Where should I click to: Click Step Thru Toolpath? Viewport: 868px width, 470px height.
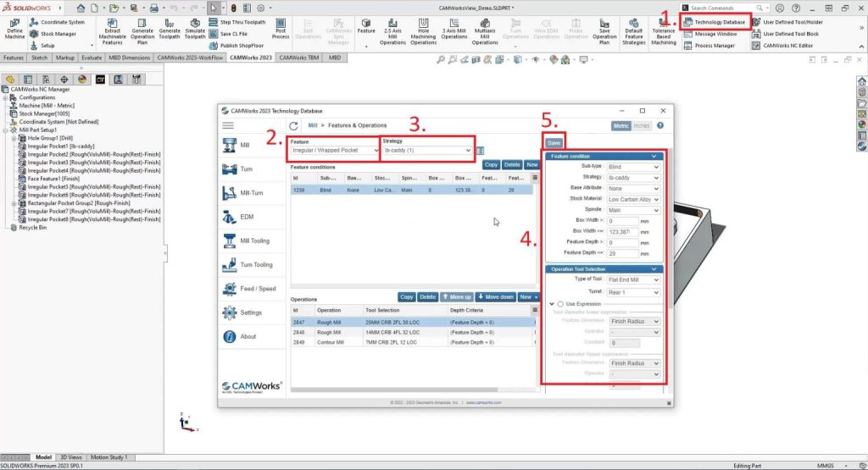(x=237, y=22)
